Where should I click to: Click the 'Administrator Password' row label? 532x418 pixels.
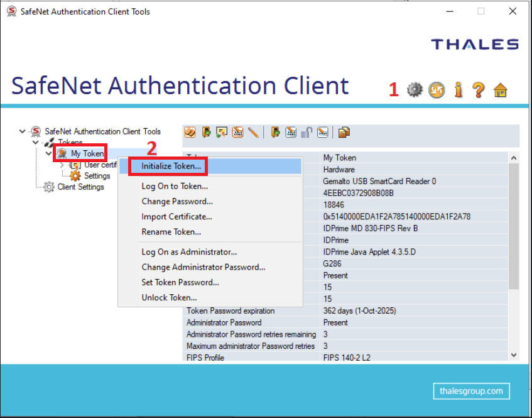click(224, 322)
